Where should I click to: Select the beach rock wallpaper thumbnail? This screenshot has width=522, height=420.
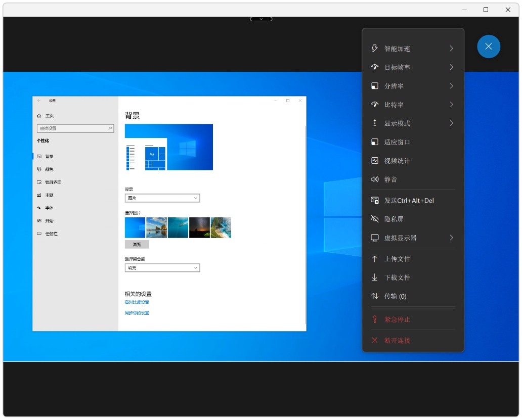pos(156,227)
